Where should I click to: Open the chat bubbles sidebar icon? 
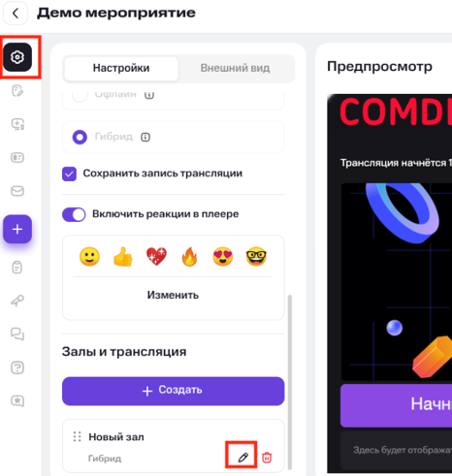pyautogui.click(x=17, y=334)
